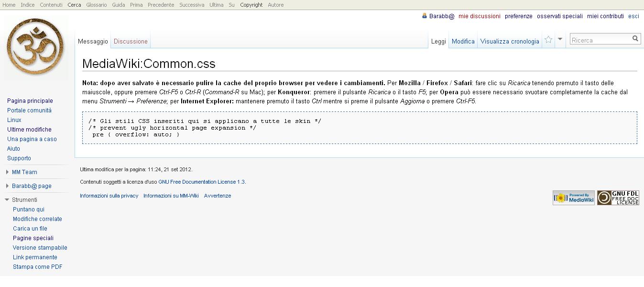Click the esci logout link
This screenshot has width=644, height=287.
coord(633,16)
